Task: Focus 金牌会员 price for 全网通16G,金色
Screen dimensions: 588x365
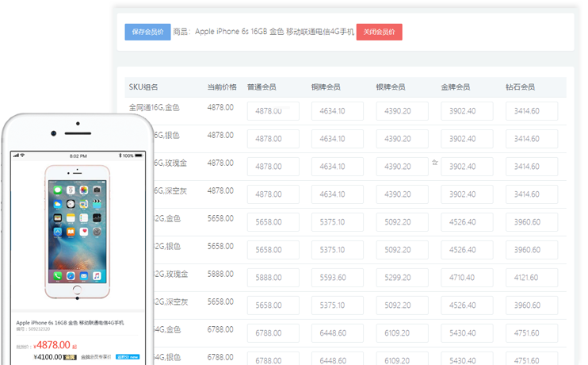Action: pyautogui.click(x=467, y=111)
